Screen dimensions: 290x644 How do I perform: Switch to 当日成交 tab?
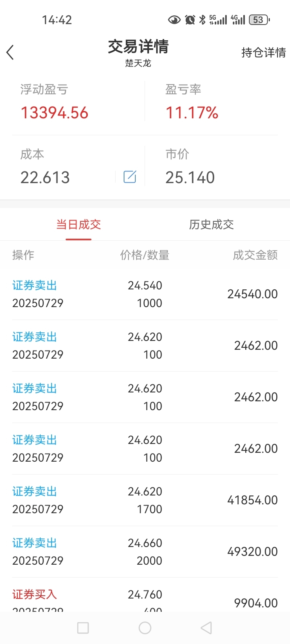click(x=79, y=225)
